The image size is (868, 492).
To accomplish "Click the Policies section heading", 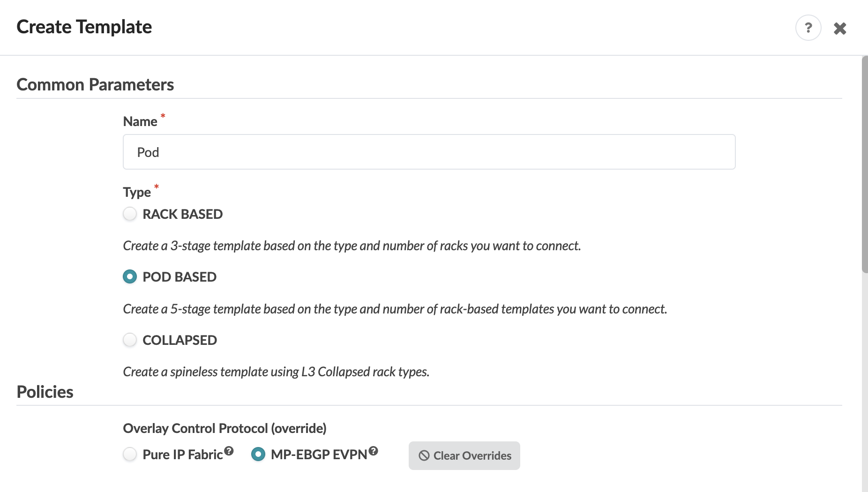I will (x=45, y=392).
